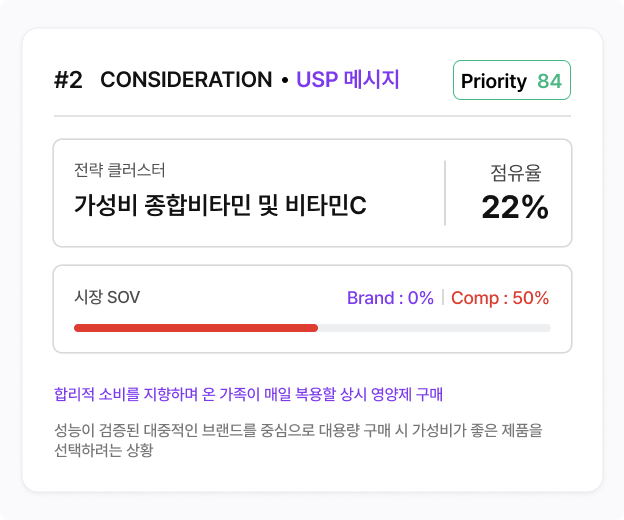Click the Comp : 50% indicator
The height and width of the screenshot is (520, 624).
pyautogui.click(x=500, y=298)
